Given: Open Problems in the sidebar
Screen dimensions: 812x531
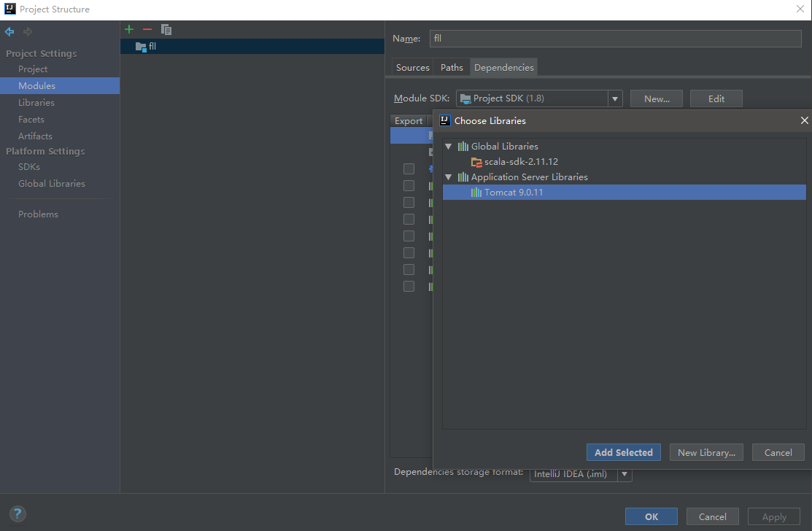Looking at the screenshot, I should 39,214.
